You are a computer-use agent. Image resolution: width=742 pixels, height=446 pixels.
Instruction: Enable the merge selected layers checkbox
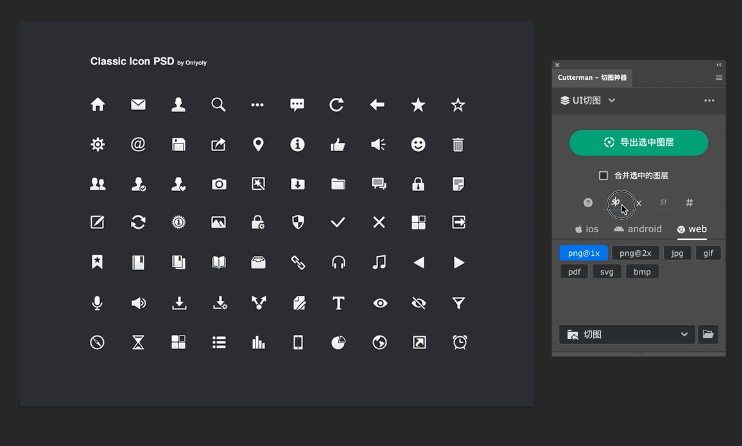coord(603,176)
